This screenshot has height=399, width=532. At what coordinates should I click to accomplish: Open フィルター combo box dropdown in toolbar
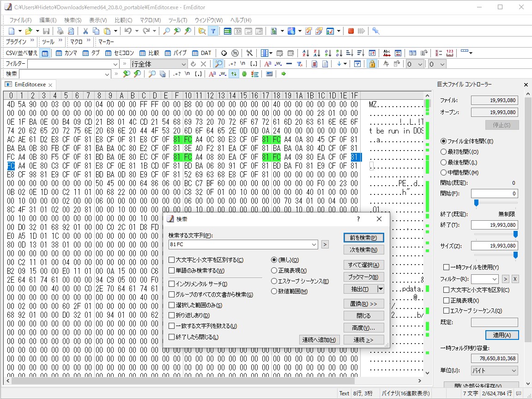click(115, 64)
